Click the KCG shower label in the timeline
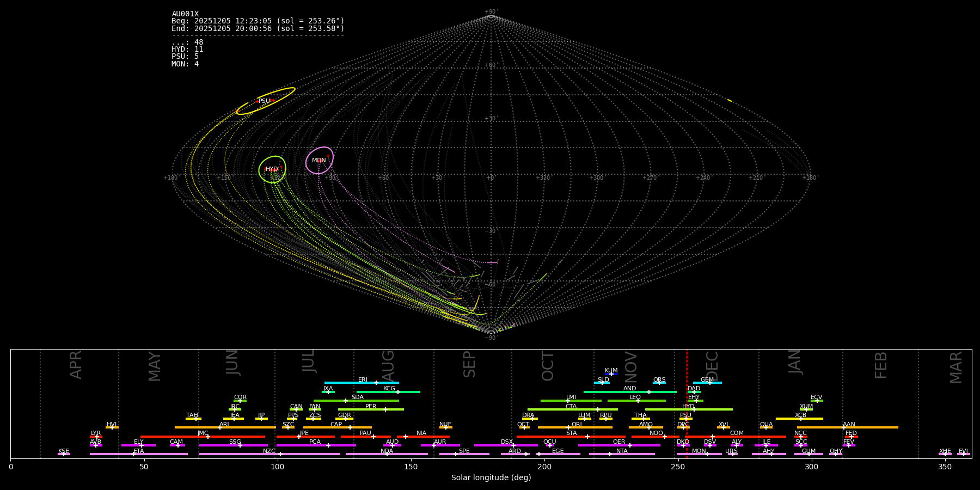Image resolution: width=980 pixels, height=490 pixels. [389, 389]
